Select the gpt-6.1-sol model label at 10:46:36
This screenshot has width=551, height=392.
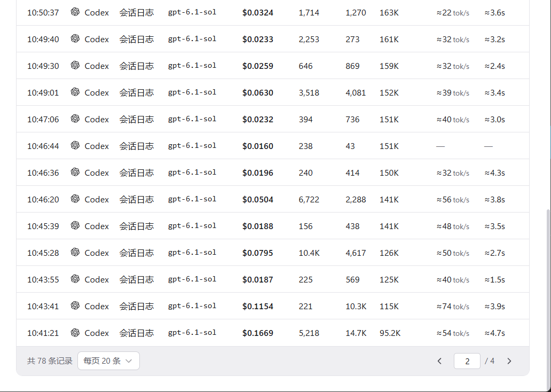click(192, 173)
